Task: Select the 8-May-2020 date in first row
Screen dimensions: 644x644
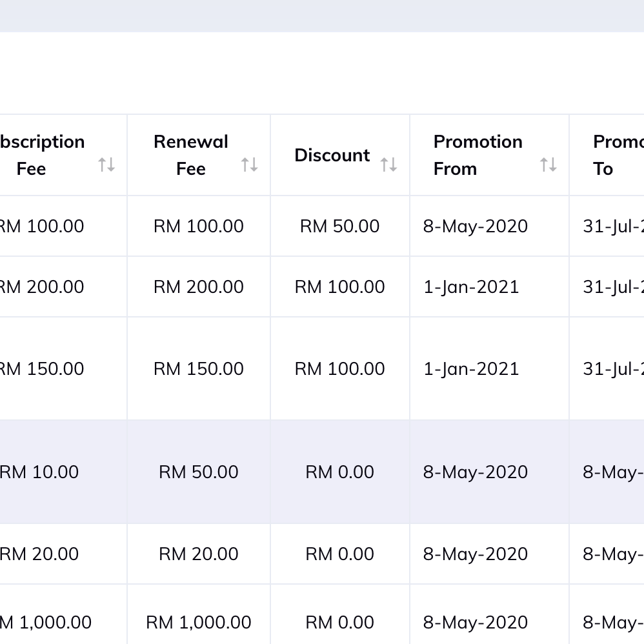Action: 475,226
